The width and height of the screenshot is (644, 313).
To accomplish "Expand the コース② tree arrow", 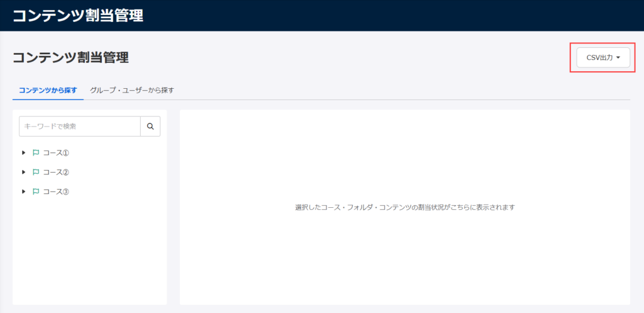I will coord(24,172).
